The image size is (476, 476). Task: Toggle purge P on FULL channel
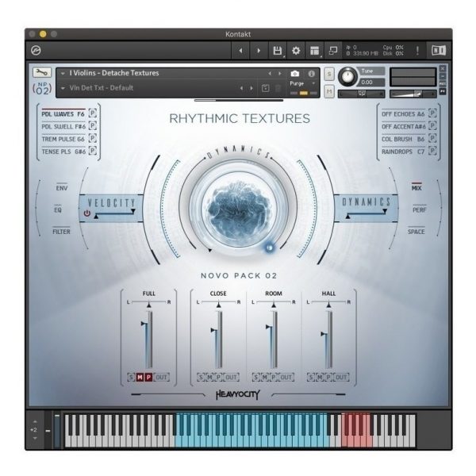[148, 378]
